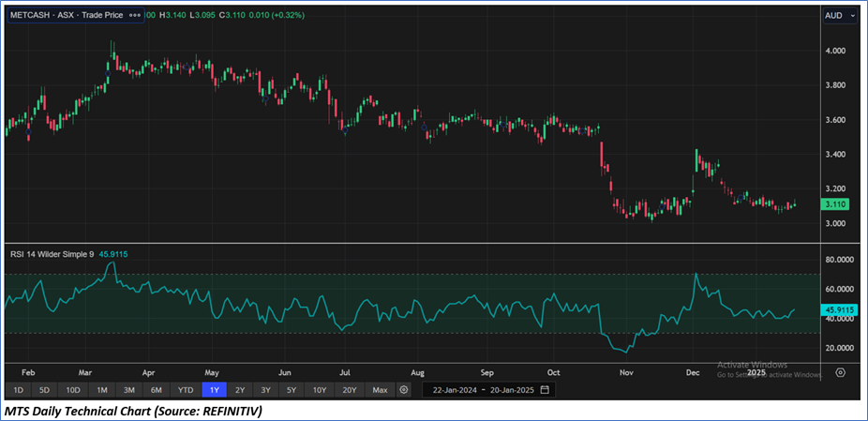This screenshot has height=421, width=868.
Task: Click the 20.0000 RSI axis label
Action: pyautogui.click(x=839, y=348)
